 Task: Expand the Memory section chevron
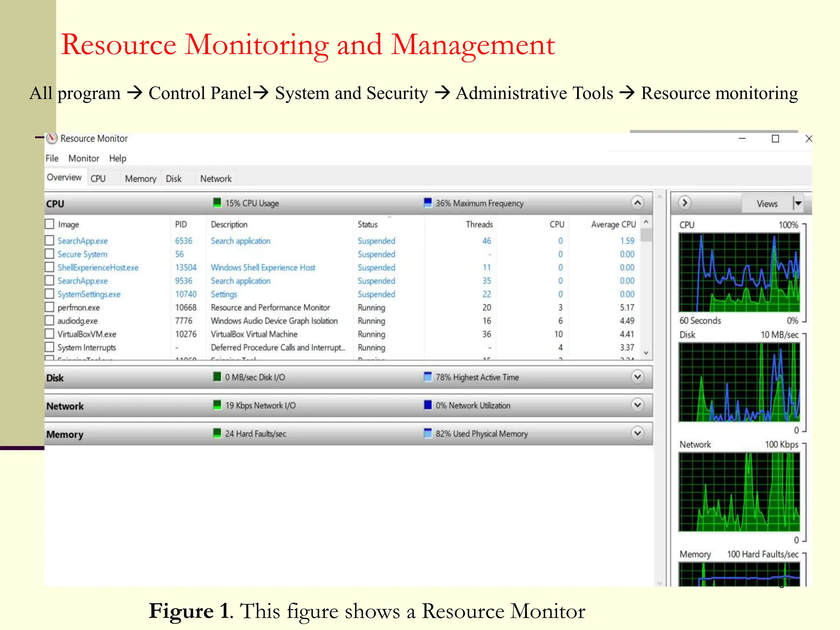pos(637,433)
